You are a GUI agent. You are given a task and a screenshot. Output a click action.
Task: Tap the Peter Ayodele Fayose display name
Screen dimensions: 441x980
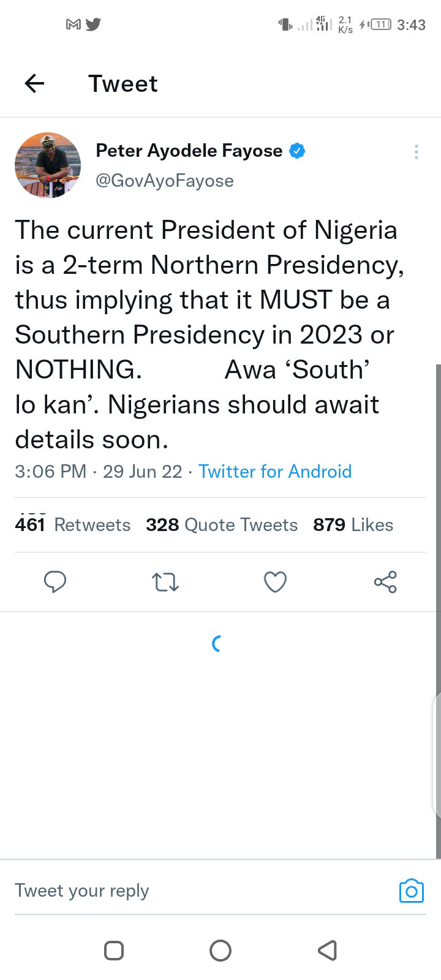coord(189,151)
